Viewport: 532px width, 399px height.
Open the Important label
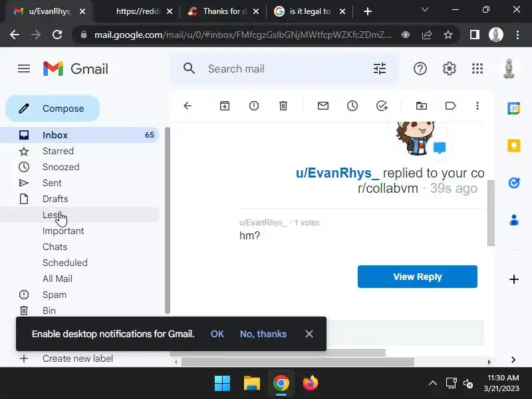[x=79, y=231]
